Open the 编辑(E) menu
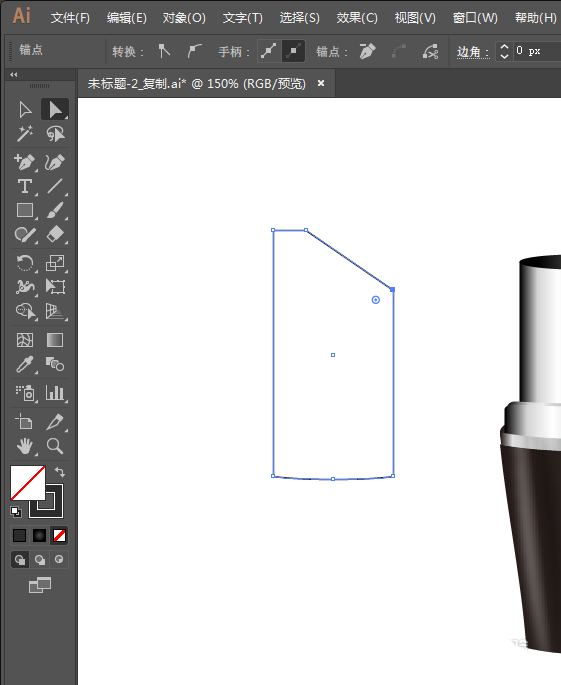Screen dimensions: 561x685 (127, 18)
